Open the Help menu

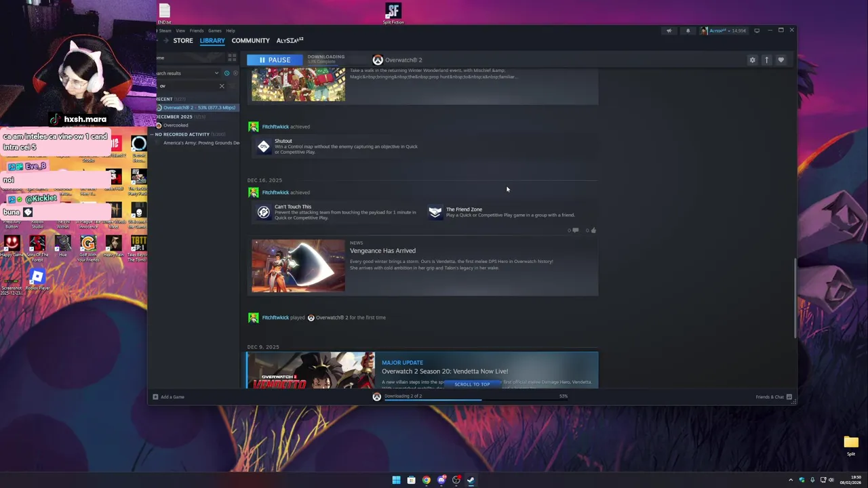[231, 30]
